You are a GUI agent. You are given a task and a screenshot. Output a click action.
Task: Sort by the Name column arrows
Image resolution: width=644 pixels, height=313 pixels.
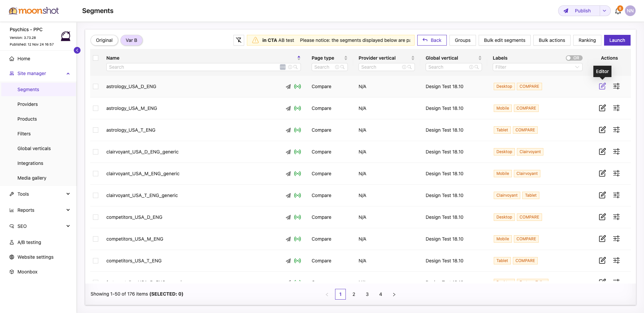click(299, 58)
